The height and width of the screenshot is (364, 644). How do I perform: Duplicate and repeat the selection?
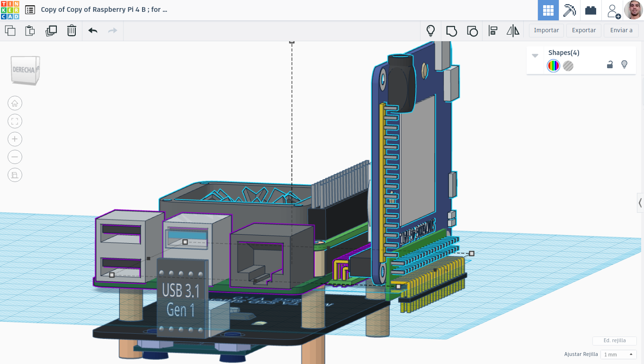[x=51, y=31]
